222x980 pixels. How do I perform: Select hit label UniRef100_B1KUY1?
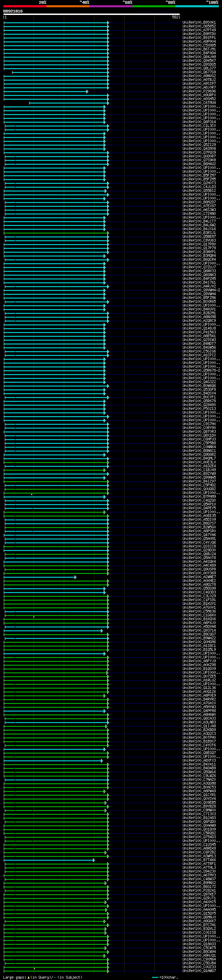(199, 604)
